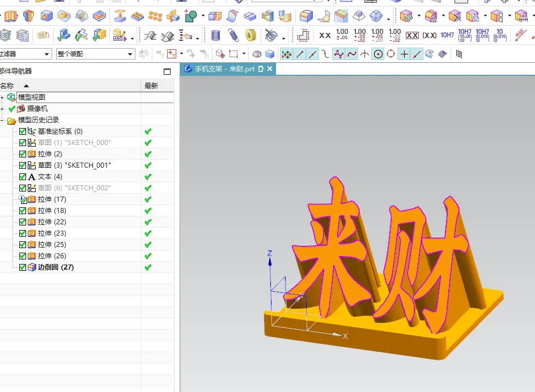
Task: Open the dropdown arrow next to Copy Face
Action: click(x=485, y=16)
